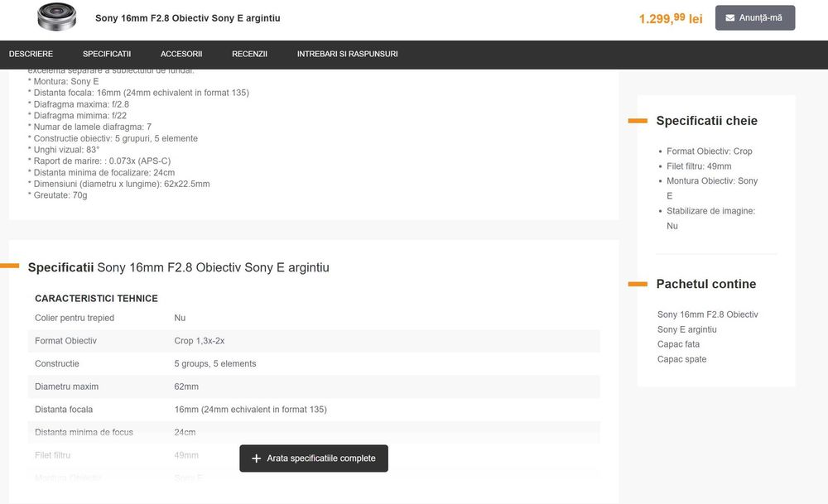Click 'Filet filtru: 49mm' key spec

699,166
